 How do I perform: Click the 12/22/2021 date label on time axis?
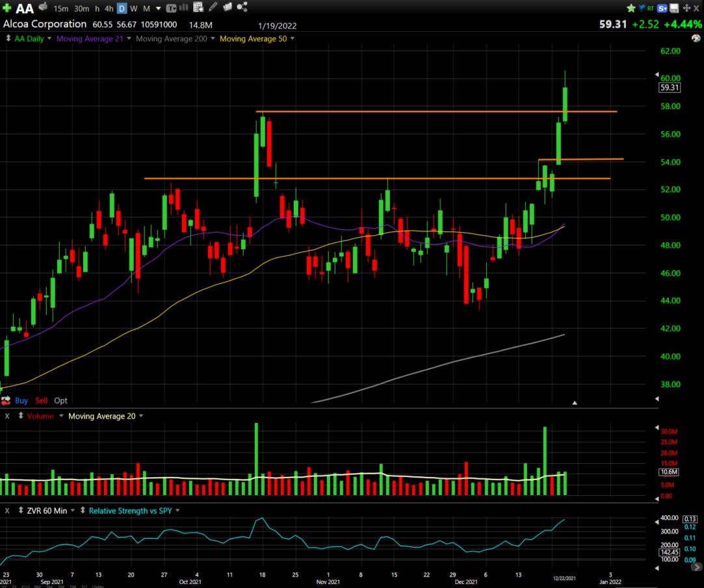pos(564,578)
